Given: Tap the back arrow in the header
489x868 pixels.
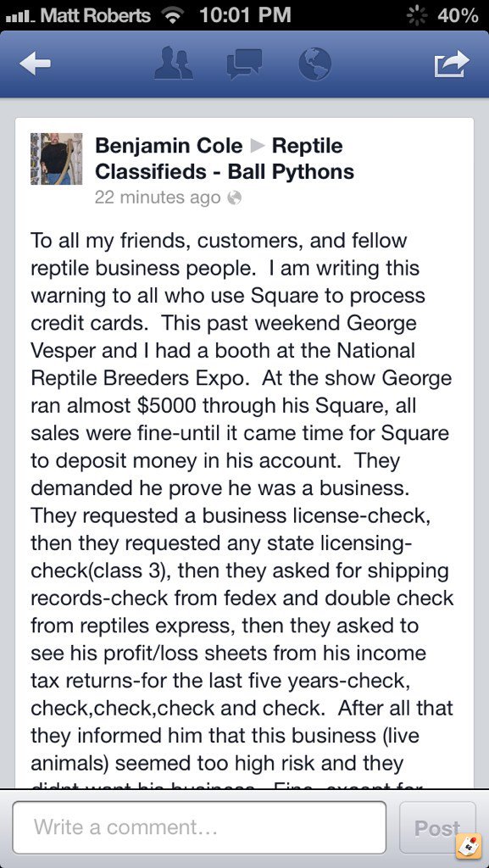Looking at the screenshot, I should (35, 64).
